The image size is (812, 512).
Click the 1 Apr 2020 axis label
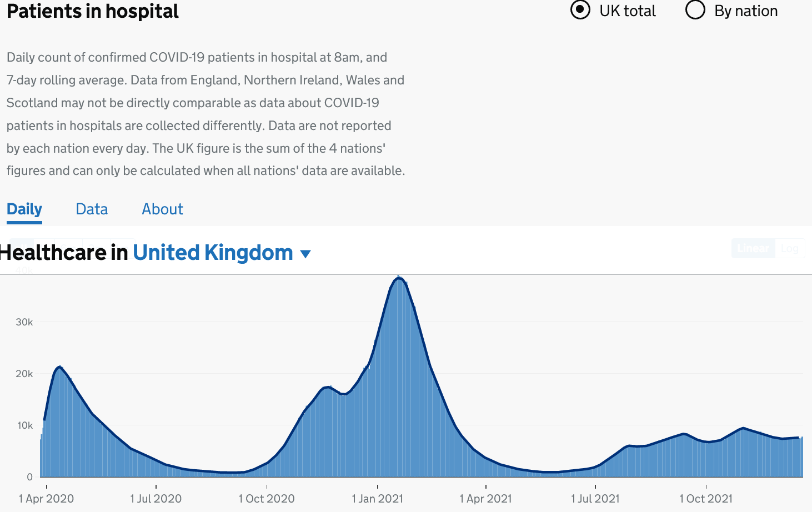46,499
